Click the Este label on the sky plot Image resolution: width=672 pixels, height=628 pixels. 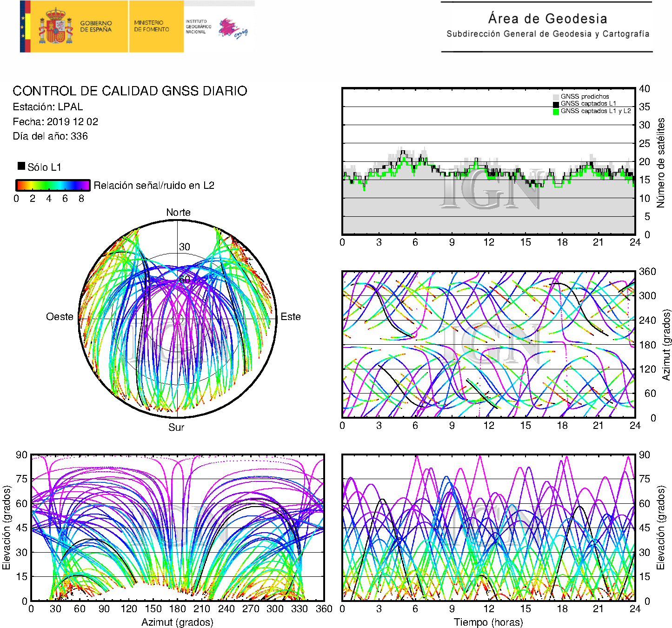pyautogui.click(x=291, y=317)
